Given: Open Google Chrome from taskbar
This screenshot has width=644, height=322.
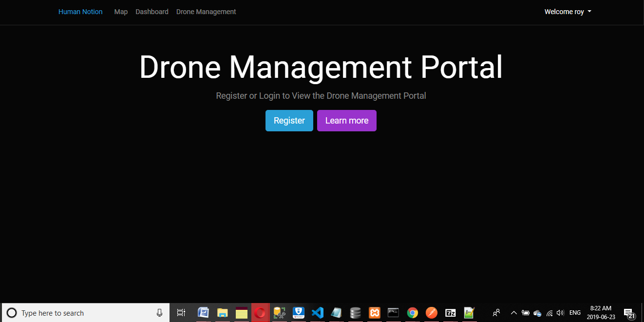Looking at the screenshot, I should 413,313.
